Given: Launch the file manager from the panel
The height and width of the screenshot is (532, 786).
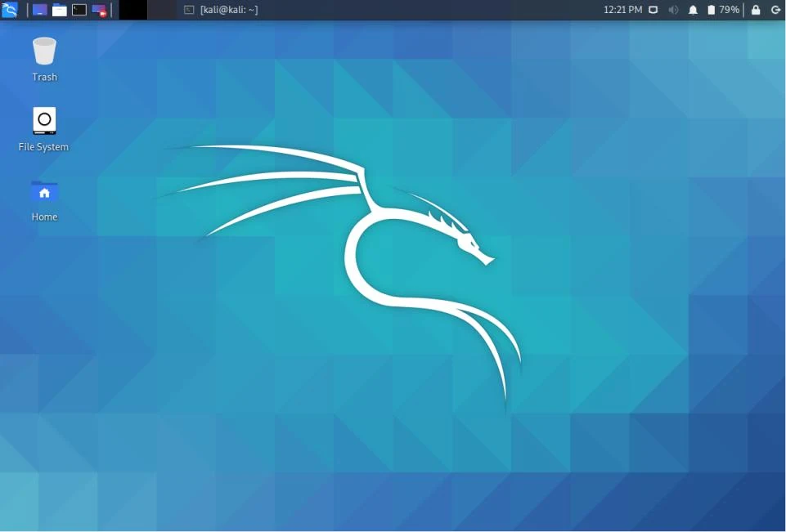Looking at the screenshot, I should click(60, 10).
